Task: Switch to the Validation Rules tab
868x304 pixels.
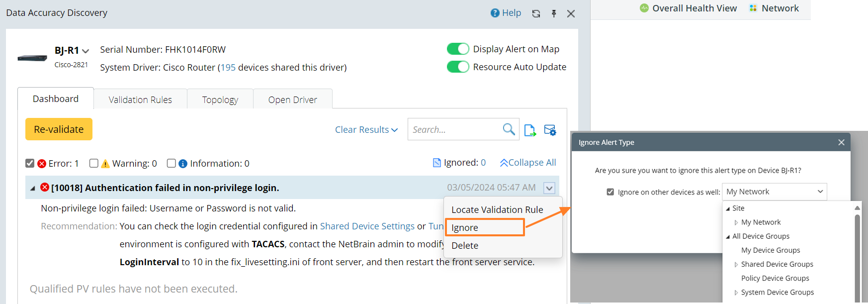Action: 140,100
